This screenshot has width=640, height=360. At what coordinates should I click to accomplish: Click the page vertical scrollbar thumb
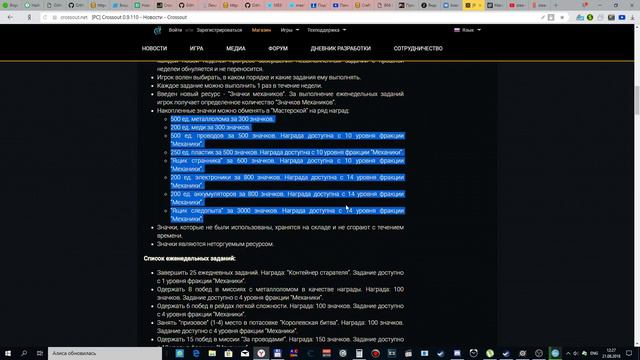coord(637,100)
